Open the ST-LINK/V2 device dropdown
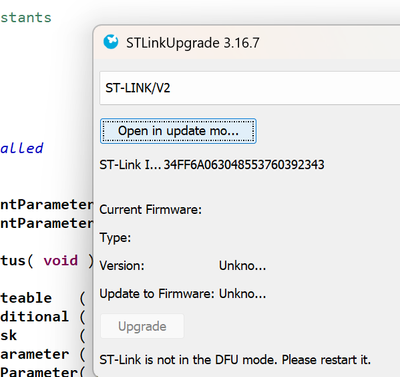The height and width of the screenshot is (377, 400). coord(250,88)
